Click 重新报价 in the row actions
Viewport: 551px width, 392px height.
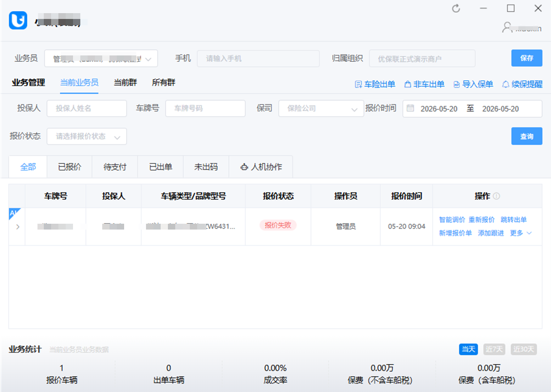coord(481,220)
